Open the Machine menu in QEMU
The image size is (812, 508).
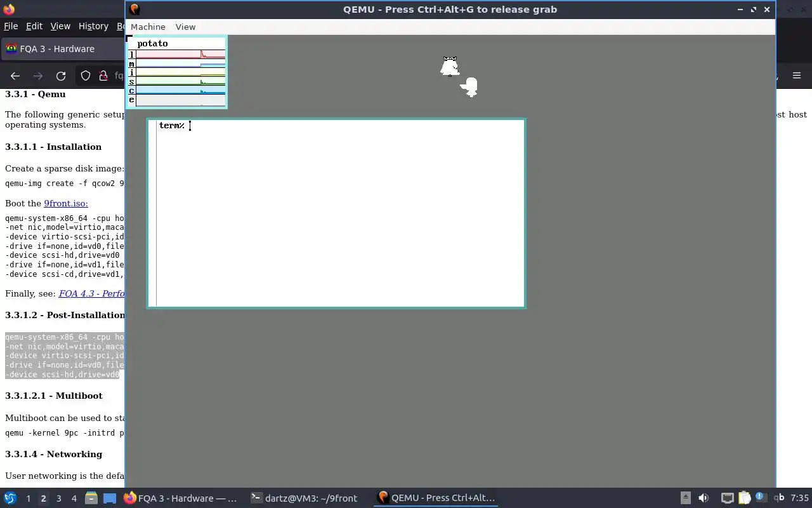(148, 27)
